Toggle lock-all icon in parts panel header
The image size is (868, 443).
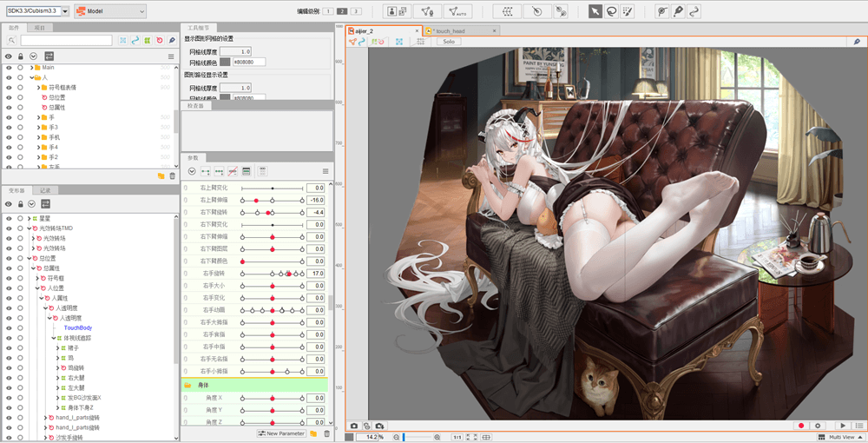[21, 56]
